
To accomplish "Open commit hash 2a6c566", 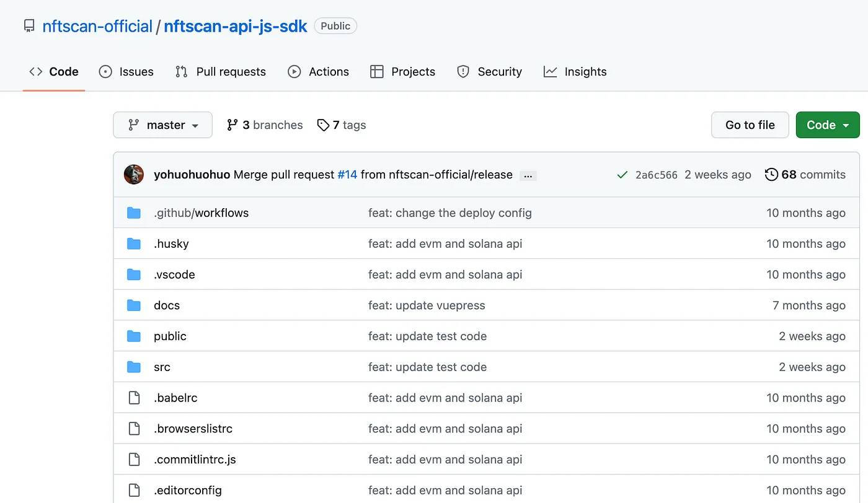I will coord(657,175).
